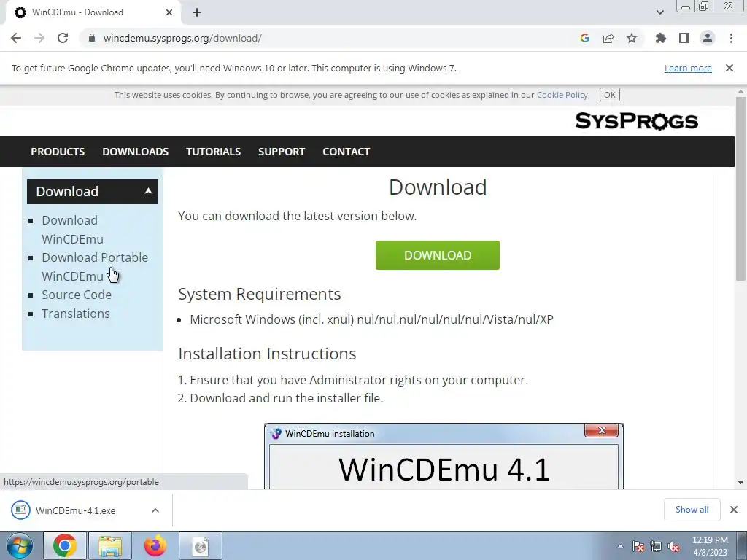Open the Chrome profile avatar
This screenshot has height=560, width=747.
pyautogui.click(x=708, y=38)
